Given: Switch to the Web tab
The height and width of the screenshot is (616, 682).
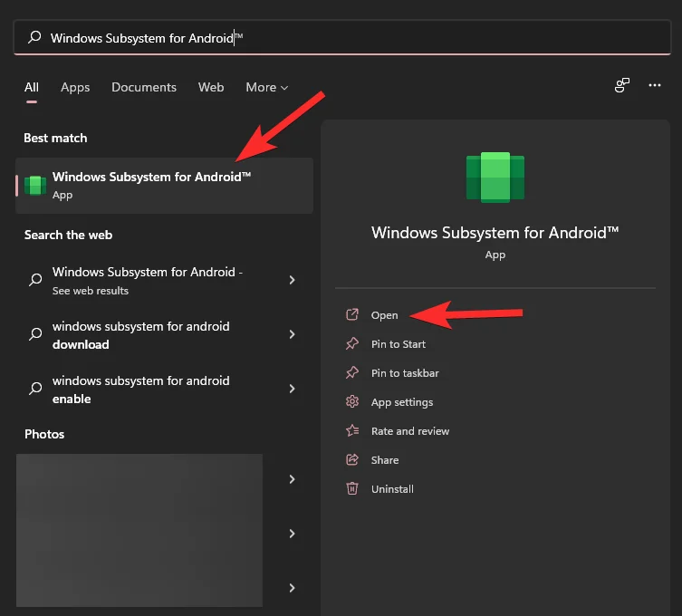Looking at the screenshot, I should [211, 87].
